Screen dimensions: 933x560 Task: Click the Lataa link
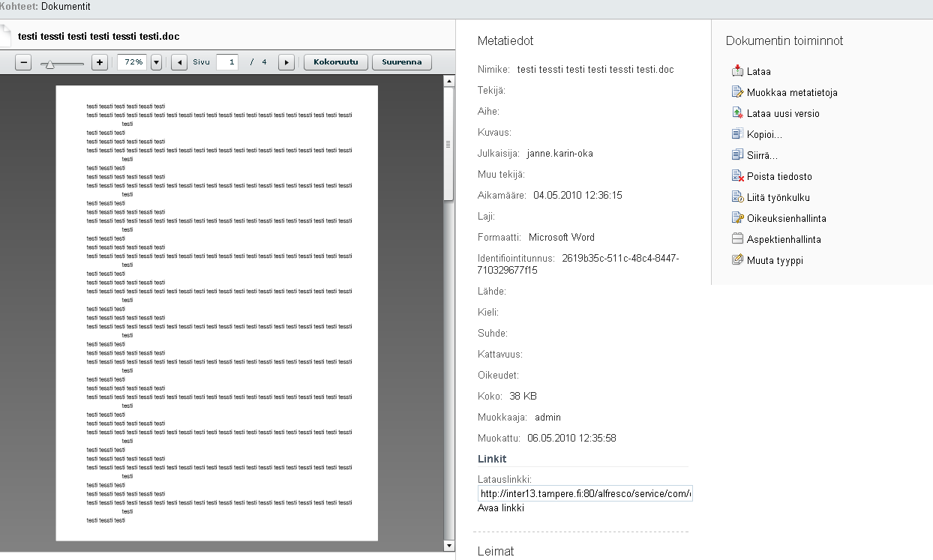(x=759, y=72)
